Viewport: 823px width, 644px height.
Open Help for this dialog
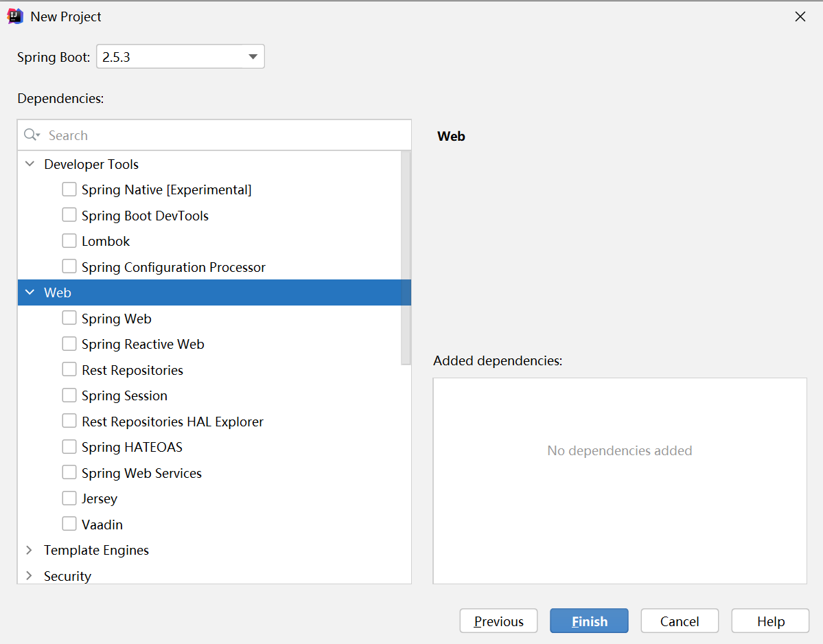(x=771, y=621)
